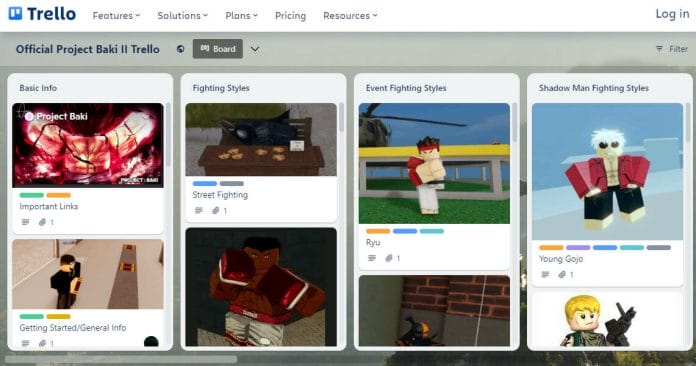Click attachment icon on Getting Started card

(42, 343)
